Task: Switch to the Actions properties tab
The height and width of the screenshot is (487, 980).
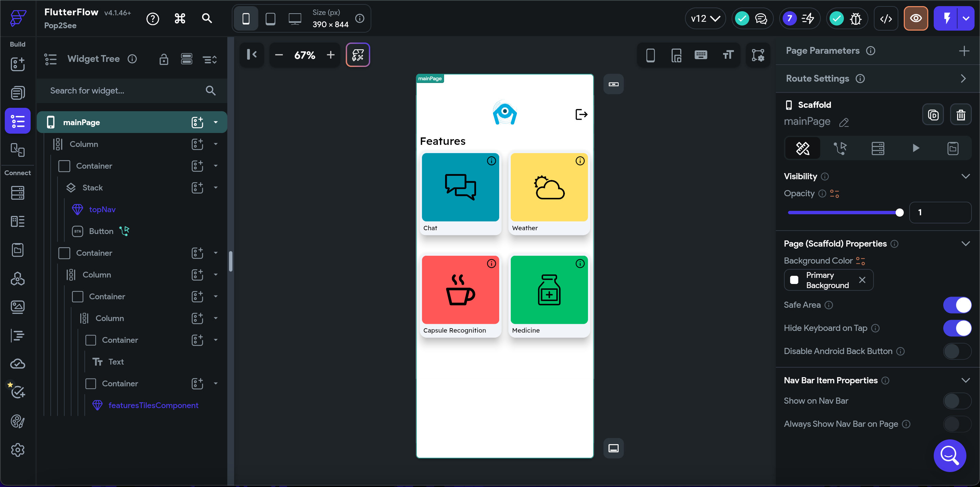Action: (840, 148)
